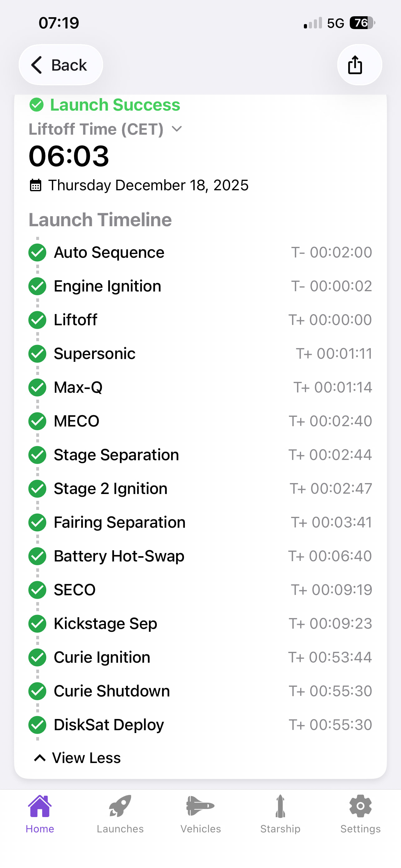Tap the calendar icon beside the date

(x=36, y=185)
